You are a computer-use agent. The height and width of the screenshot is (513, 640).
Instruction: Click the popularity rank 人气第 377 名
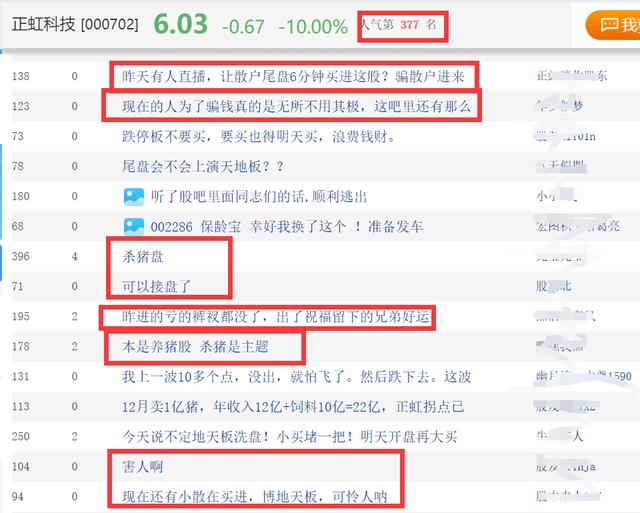pos(398,24)
